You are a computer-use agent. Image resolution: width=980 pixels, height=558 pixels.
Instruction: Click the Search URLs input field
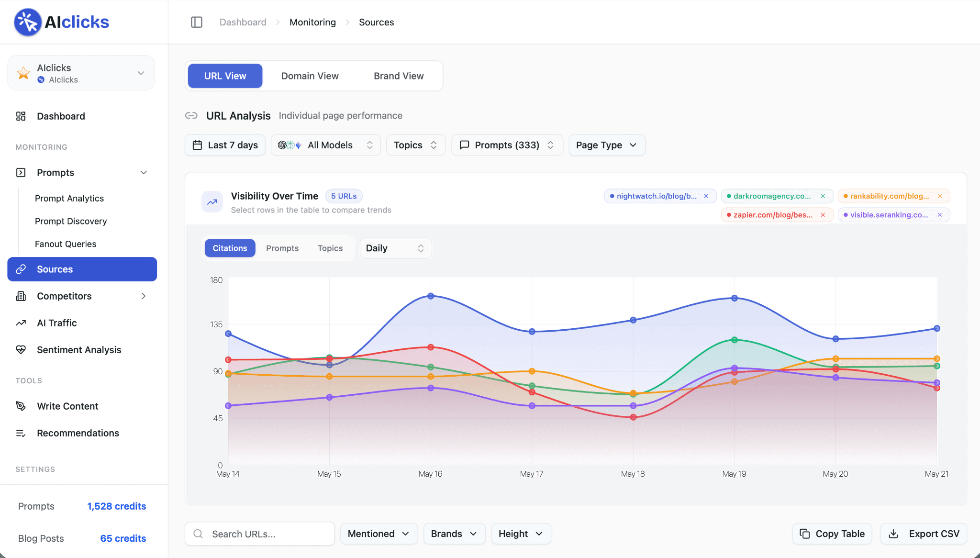[260, 534]
